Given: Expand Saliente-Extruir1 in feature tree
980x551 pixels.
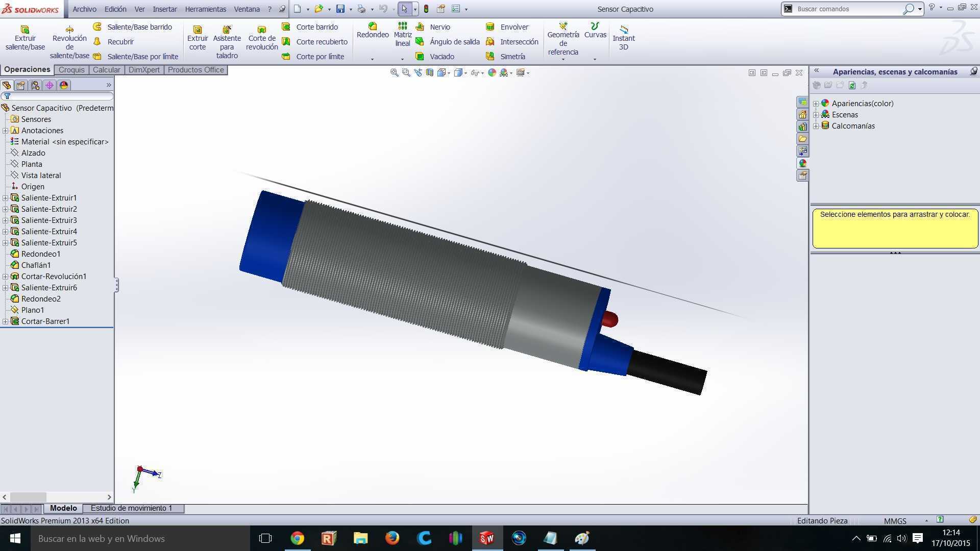Looking at the screenshot, I should pyautogui.click(x=5, y=198).
